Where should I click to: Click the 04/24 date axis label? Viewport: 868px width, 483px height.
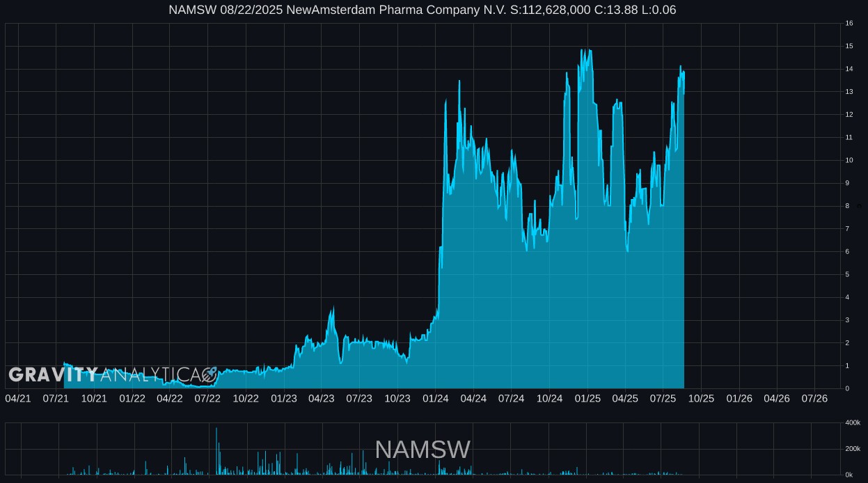473,399
